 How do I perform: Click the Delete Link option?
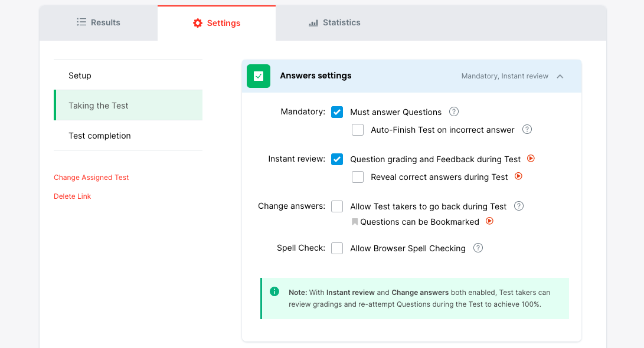click(73, 196)
